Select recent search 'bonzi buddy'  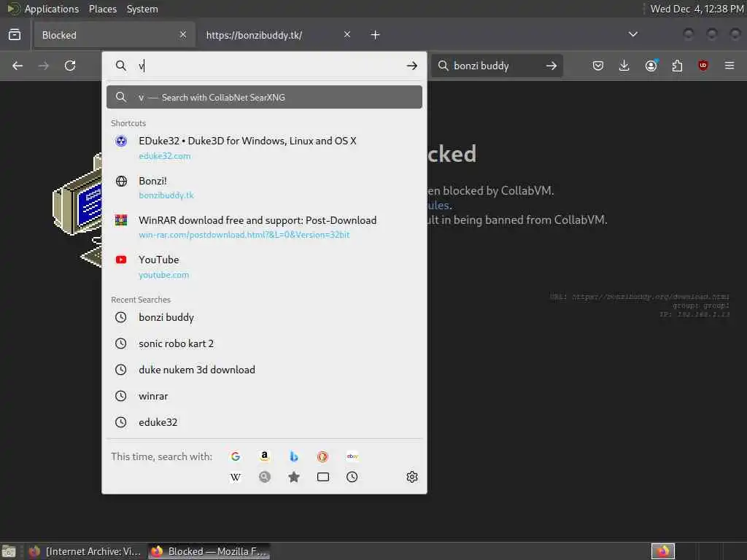click(x=264, y=317)
